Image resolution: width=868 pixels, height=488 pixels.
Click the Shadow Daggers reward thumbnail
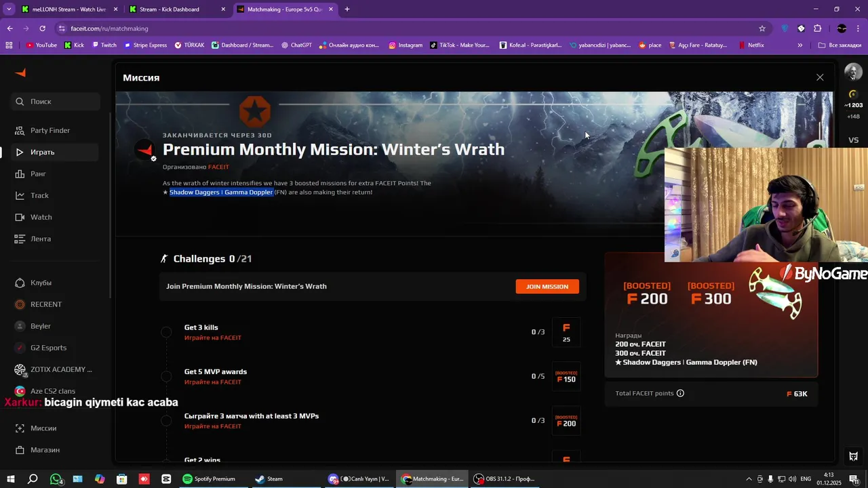click(x=776, y=293)
